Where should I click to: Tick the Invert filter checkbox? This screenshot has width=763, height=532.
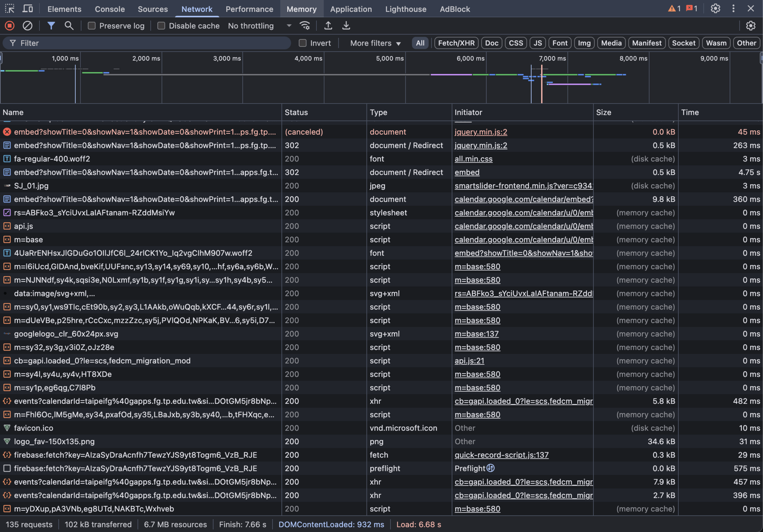click(x=303, y=43)
